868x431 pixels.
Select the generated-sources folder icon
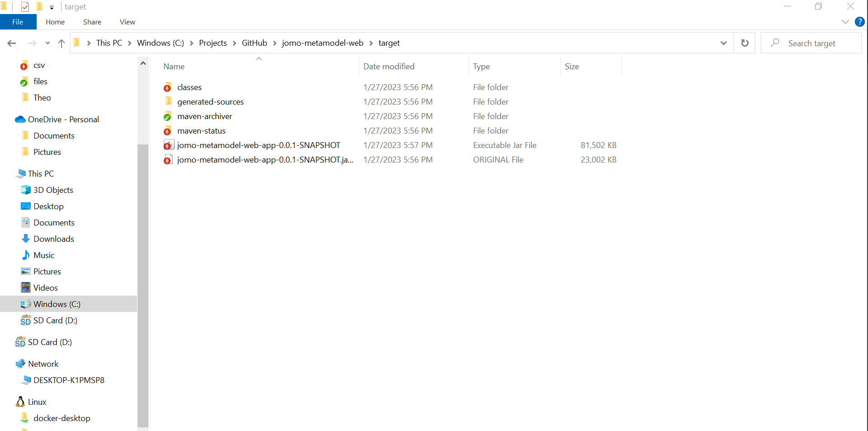coord(168,101)
